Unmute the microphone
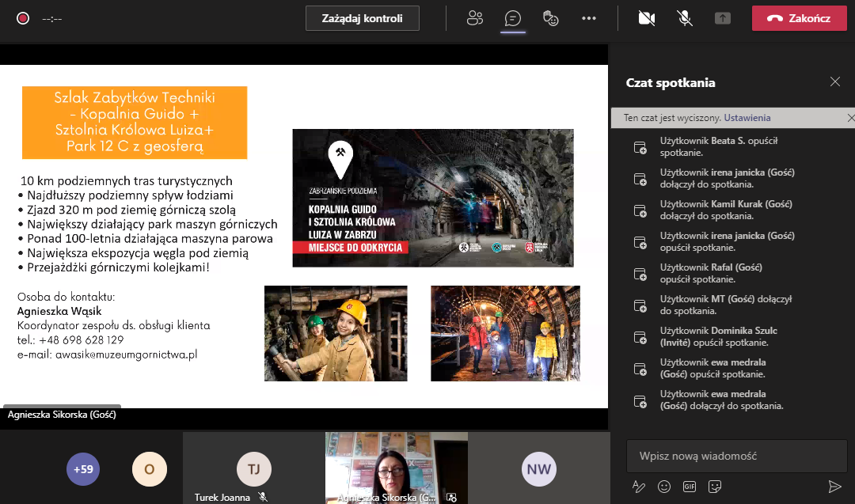The width and height of the screenshot is (855, 504). (x=685, y=18)
